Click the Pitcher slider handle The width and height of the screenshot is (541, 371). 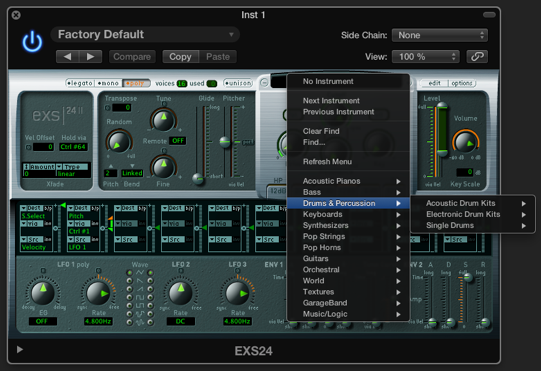(x=225, y=141)
